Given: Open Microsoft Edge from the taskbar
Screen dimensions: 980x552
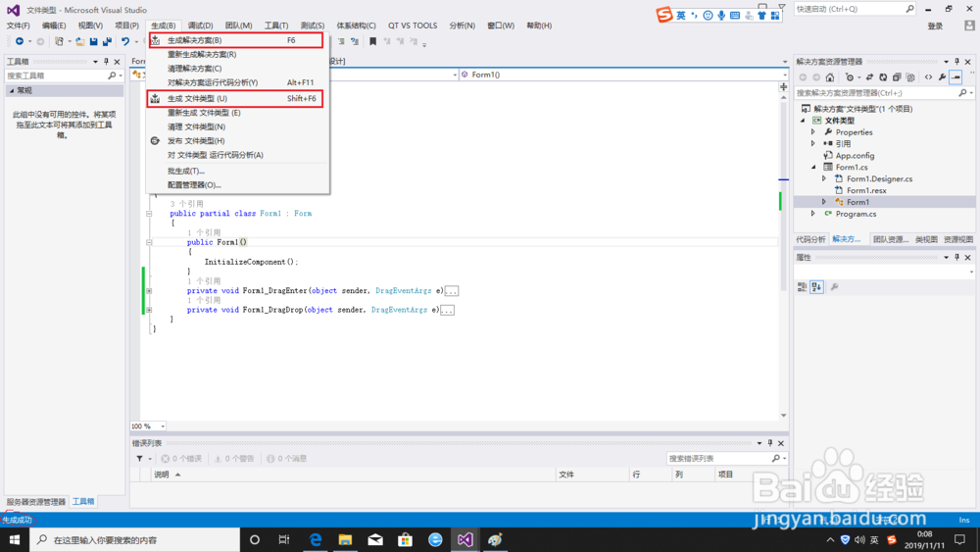Looking at the screenshot, I should (316, 539).
